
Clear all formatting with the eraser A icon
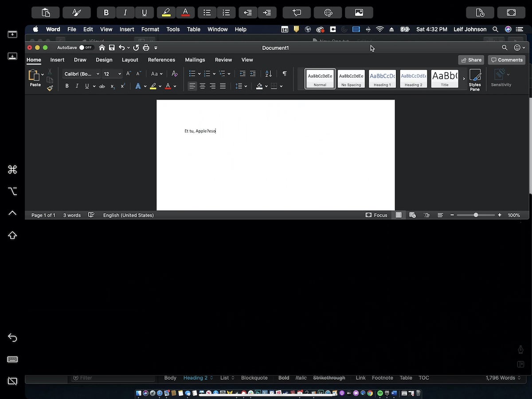[175, 74]
